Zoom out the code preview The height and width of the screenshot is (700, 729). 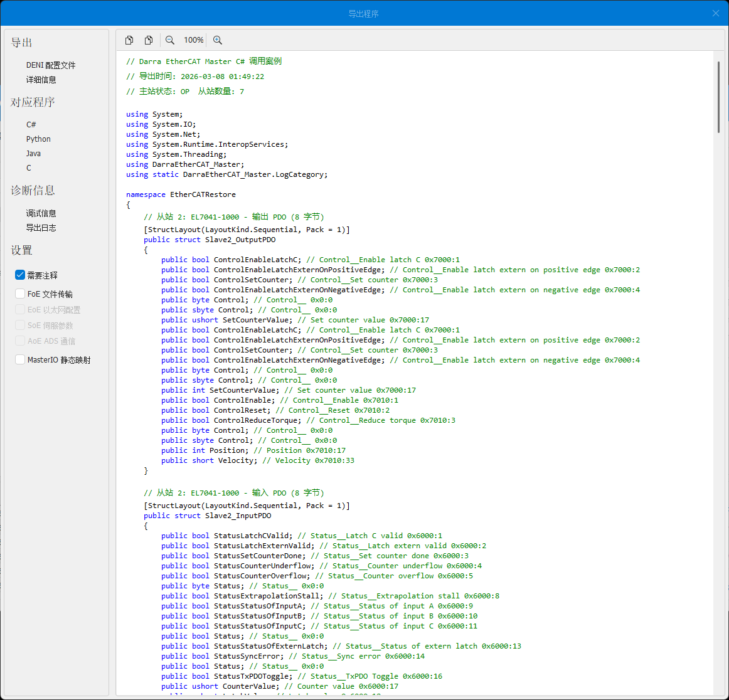170,40
